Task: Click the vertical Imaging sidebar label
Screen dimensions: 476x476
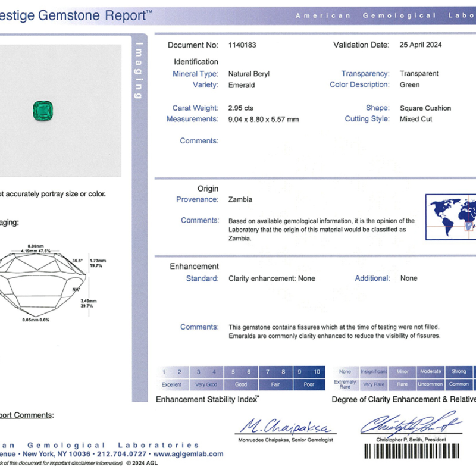Action: (139, 70)
